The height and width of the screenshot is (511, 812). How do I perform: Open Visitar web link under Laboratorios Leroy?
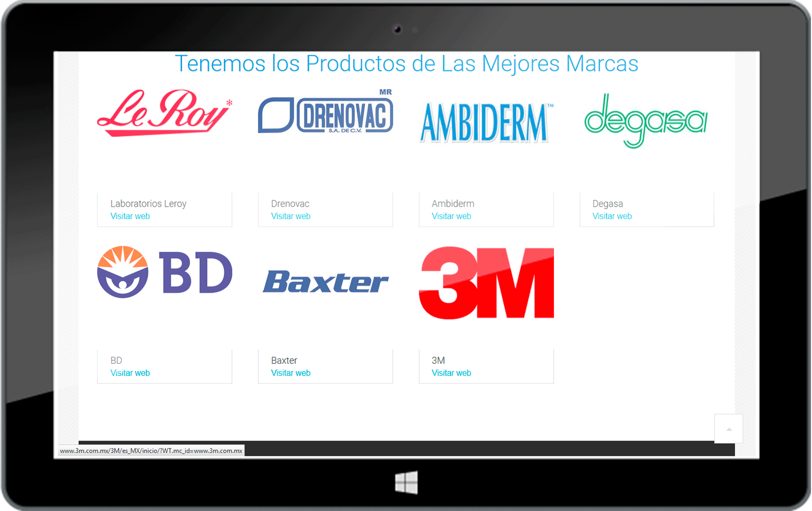point(130,216)
